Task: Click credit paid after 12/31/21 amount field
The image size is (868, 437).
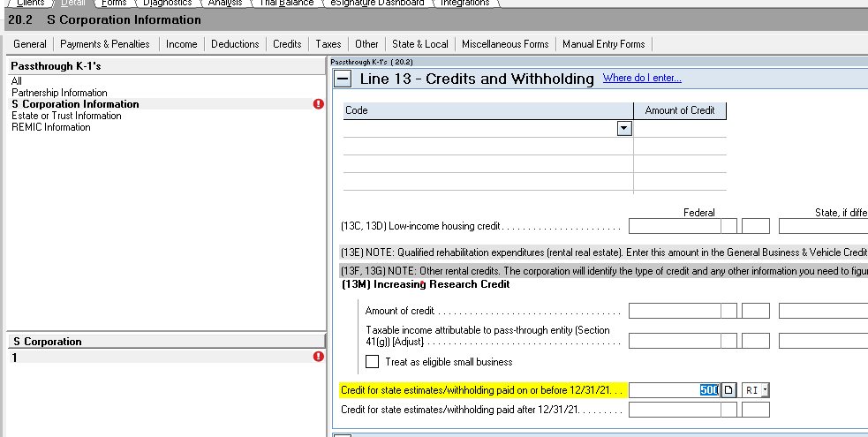Action: coord(675,410)
